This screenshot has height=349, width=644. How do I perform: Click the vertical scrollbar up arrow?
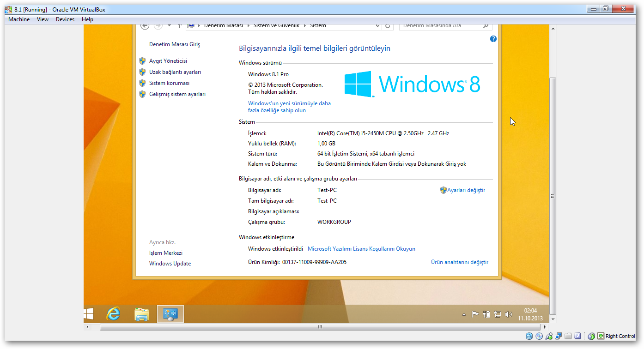(553, 29)
